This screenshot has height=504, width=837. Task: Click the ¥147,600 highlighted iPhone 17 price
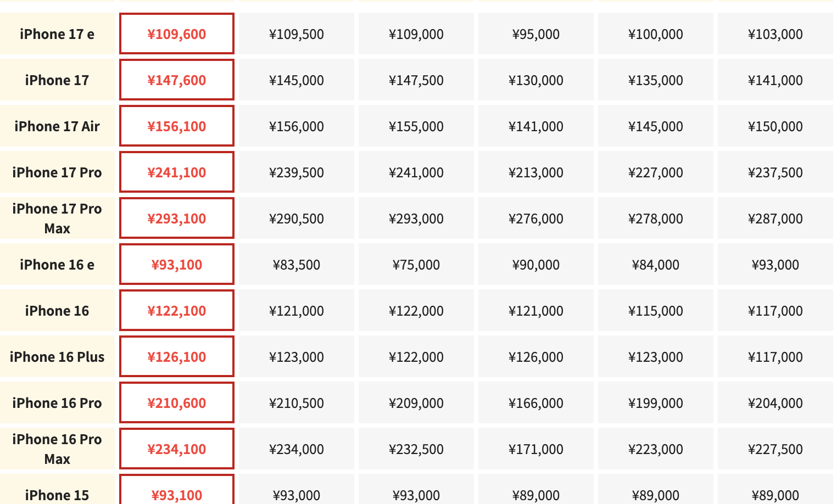pyautogui.click(x=177, y=80)
